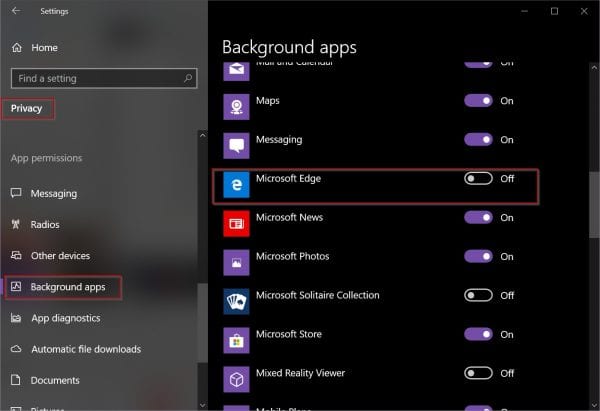Screen dimensions: 600x411
Task: Disable the Microsoft News background toggle
Action: tap(479, 218)
